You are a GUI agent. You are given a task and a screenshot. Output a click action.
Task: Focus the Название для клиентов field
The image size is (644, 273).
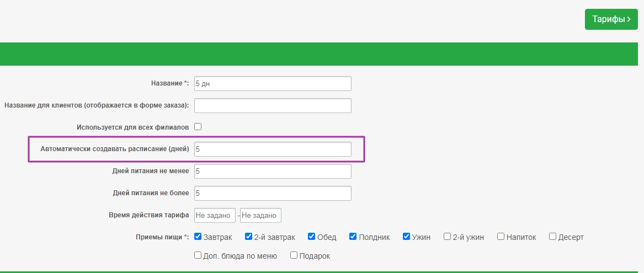[x=273, y=105]
